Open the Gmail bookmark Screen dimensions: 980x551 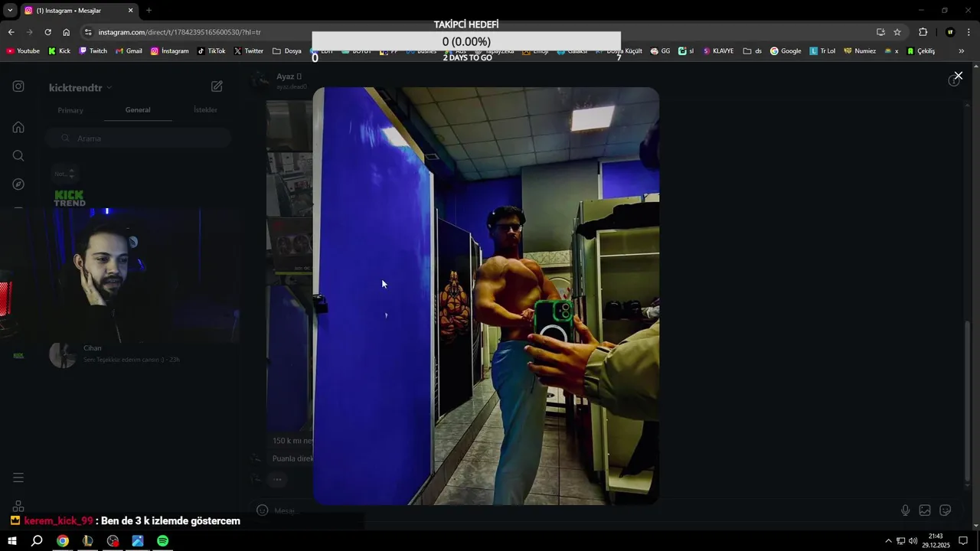pos(129,51)
